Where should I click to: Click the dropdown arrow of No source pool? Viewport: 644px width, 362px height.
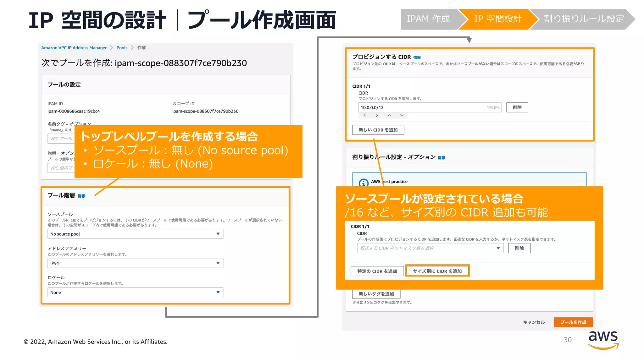coord(218,234)
